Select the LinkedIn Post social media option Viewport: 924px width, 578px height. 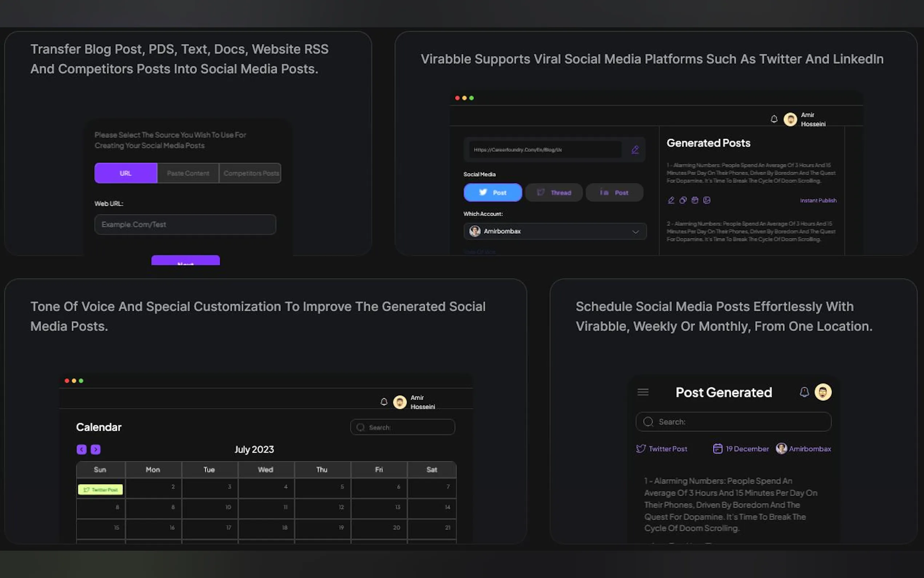pos(614,192)
